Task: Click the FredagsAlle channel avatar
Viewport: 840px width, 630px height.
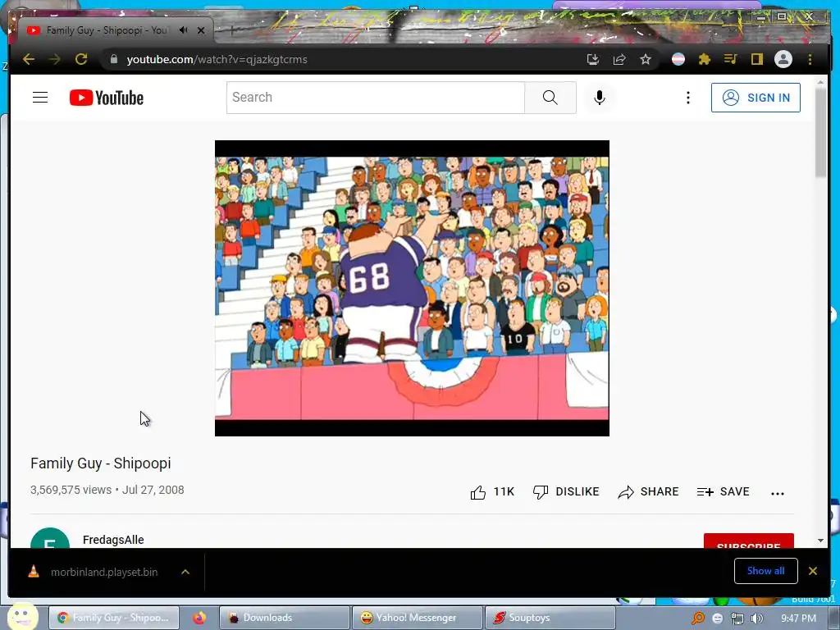Action: coord(50,538)
